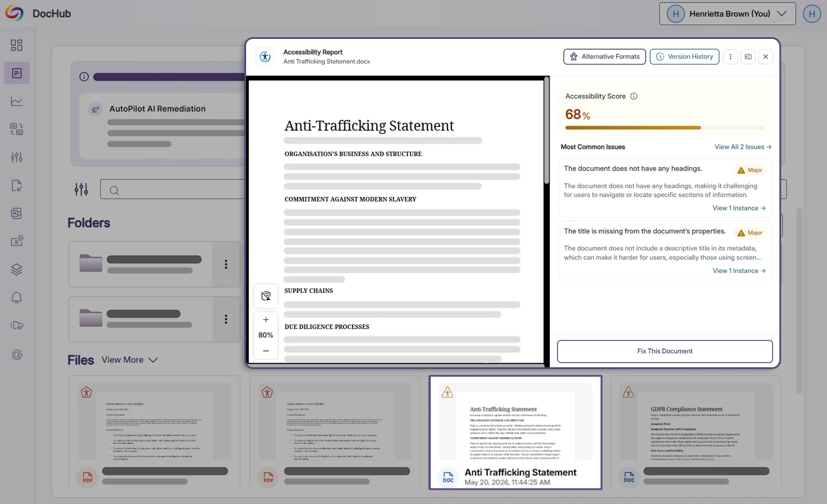
Task: Click the AutoPilot AI Remediation icon
Action: point(96,109)
